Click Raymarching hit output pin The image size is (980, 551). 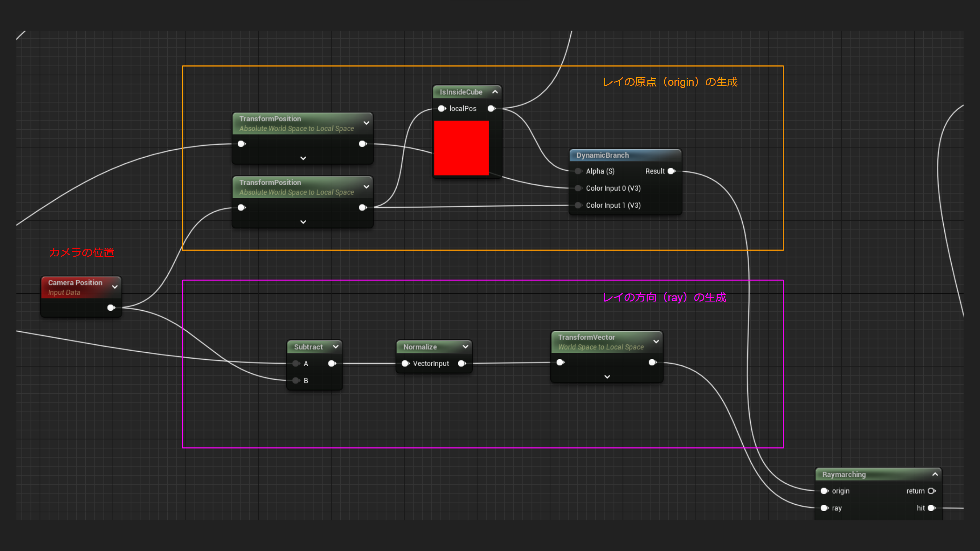[931, 508]
